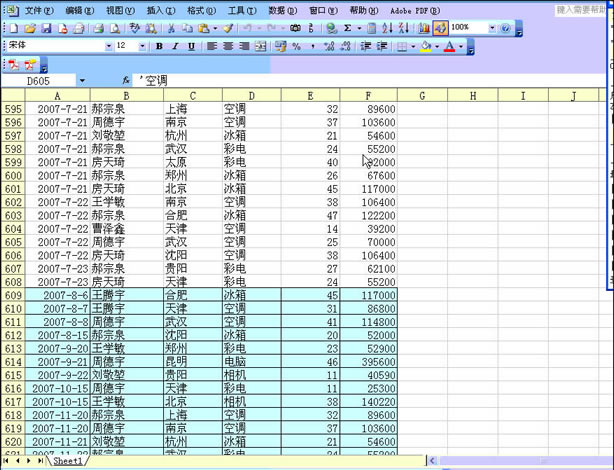Go to last sheet navigation arrow
Screen dimensions: 614x470
coord(40,461)
